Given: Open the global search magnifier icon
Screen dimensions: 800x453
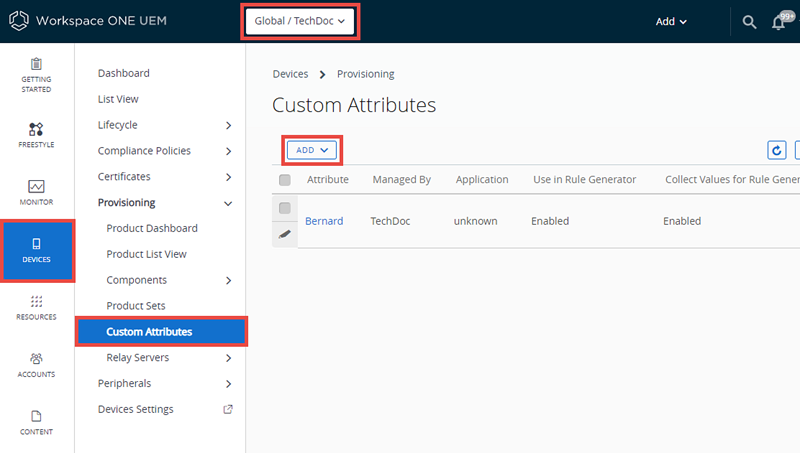Looking at the screenshot, I should pyautogui.click(x=749, y=22).
